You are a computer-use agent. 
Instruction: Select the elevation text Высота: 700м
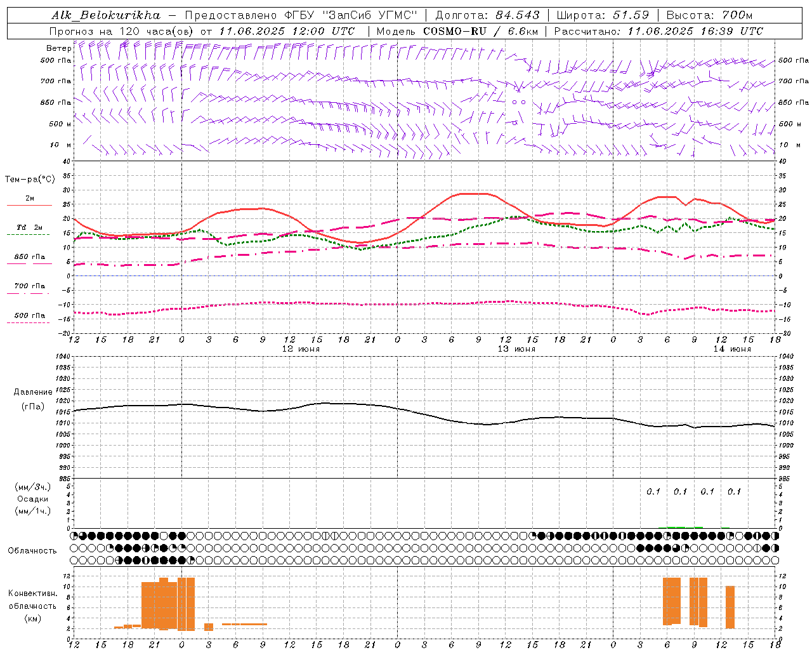tap(709, 15)
